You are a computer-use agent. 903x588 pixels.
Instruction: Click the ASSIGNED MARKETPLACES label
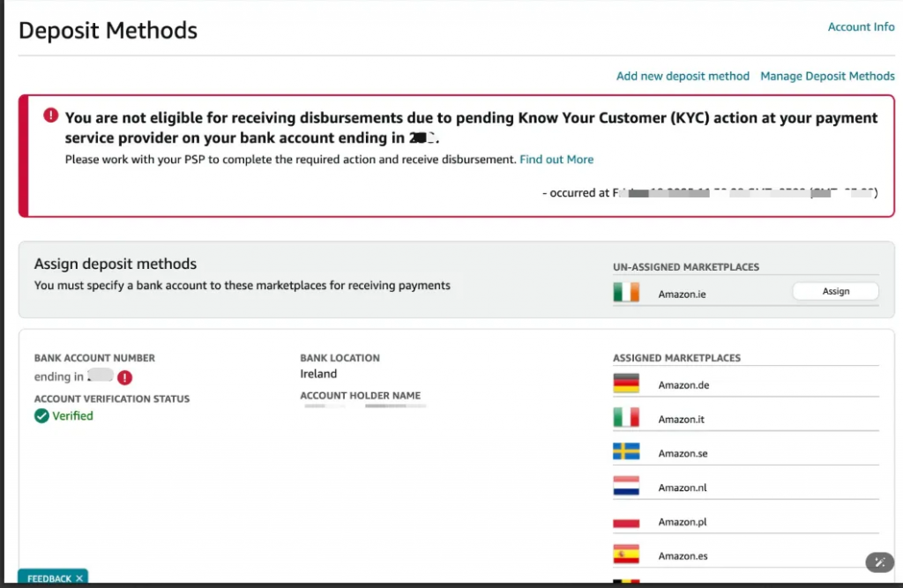coord(676,358)
